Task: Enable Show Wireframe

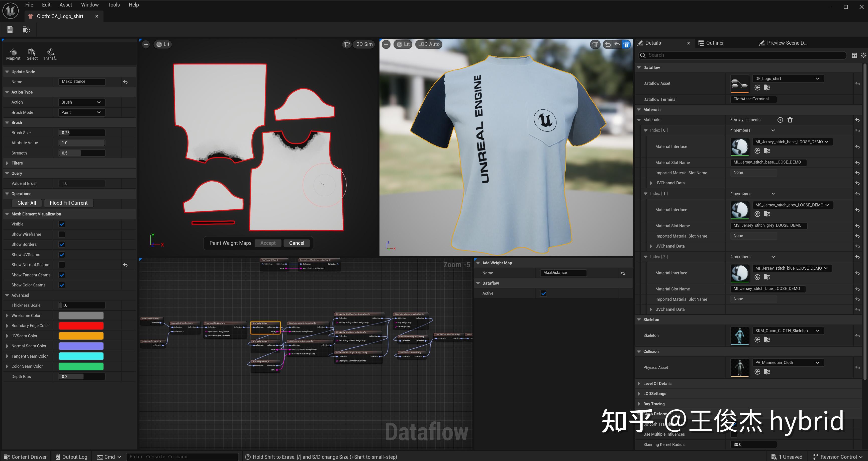Action: point(61,234)
